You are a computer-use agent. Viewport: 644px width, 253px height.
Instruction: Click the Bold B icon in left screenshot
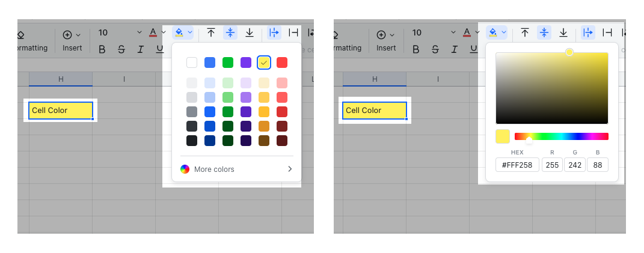coord(102,49)
